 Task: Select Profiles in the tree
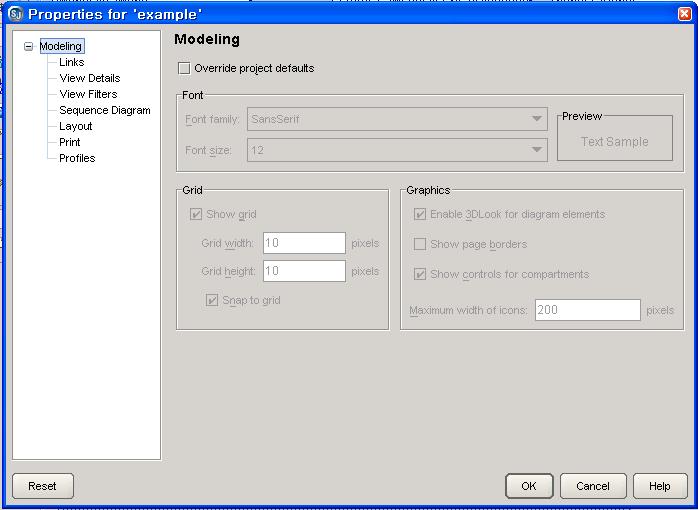(x=77, y=158)
